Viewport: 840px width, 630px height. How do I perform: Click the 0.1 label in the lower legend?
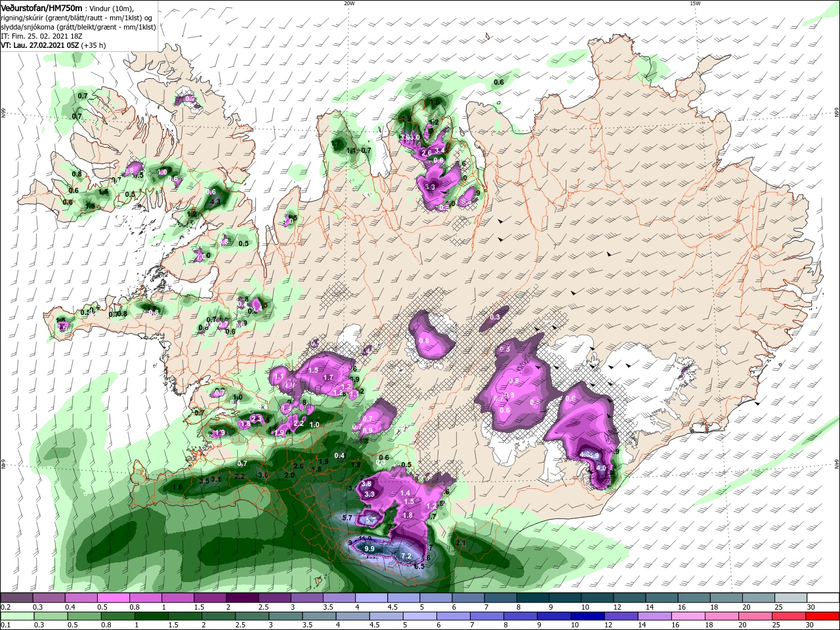pos(5,625)
